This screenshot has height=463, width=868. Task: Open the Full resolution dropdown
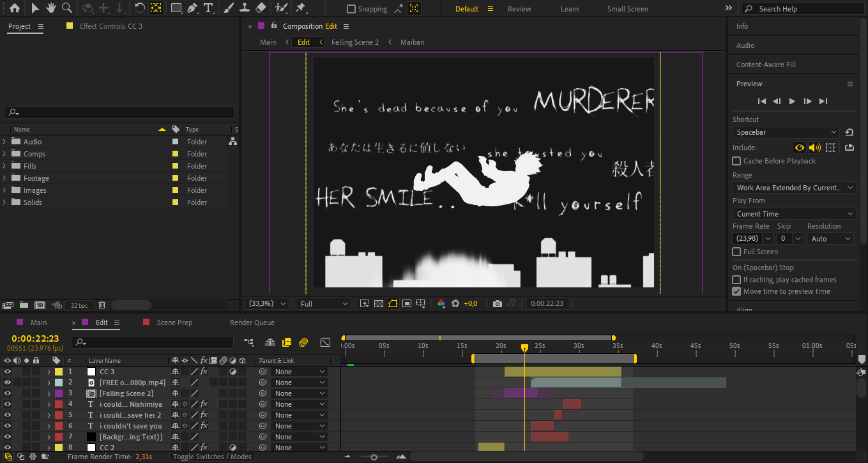(x=324, y=303)
